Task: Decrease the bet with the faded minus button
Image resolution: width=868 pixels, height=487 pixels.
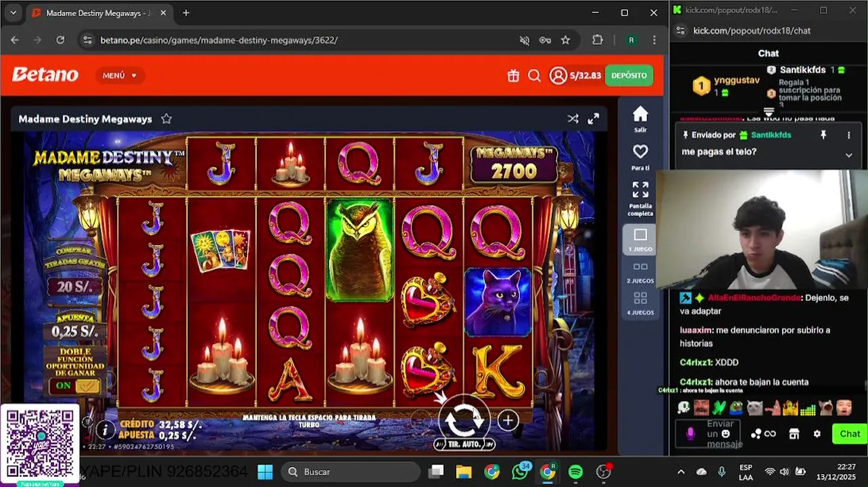Action: point(420,420)
